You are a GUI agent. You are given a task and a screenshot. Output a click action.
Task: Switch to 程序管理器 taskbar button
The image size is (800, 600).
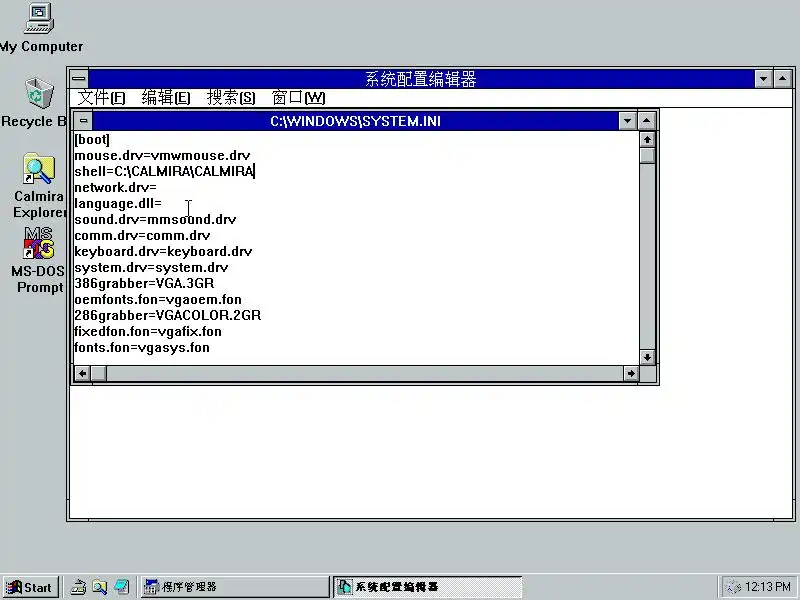point(235,587)
